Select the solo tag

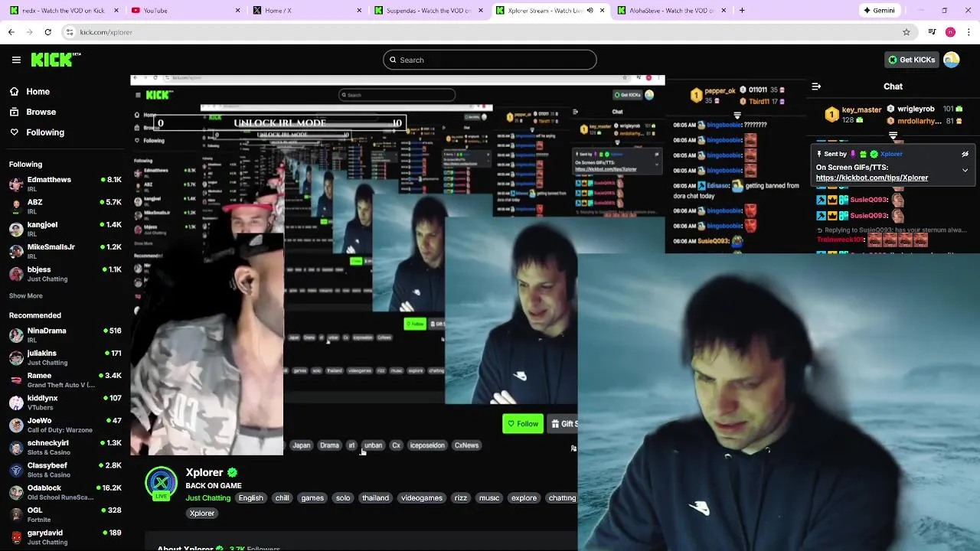click(343, 498)
